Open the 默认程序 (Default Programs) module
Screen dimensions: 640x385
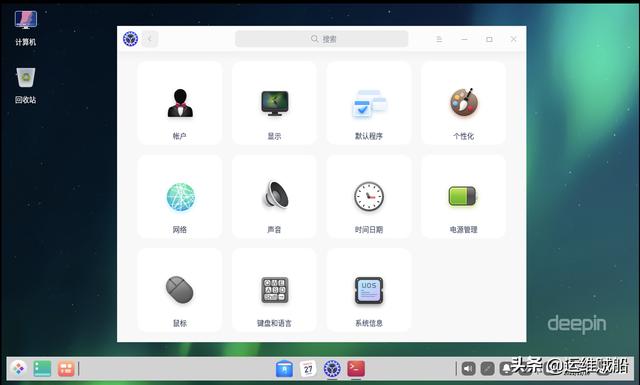[x=369, y=103]
